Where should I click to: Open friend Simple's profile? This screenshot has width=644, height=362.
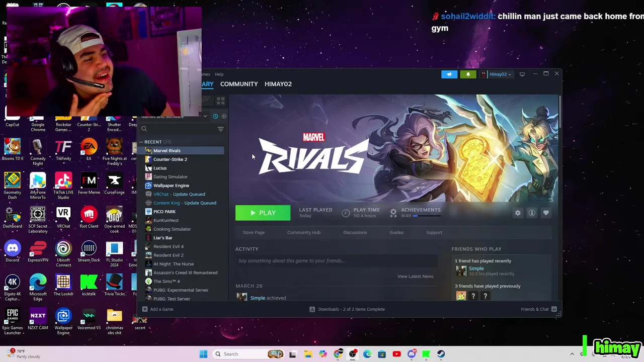476,268
